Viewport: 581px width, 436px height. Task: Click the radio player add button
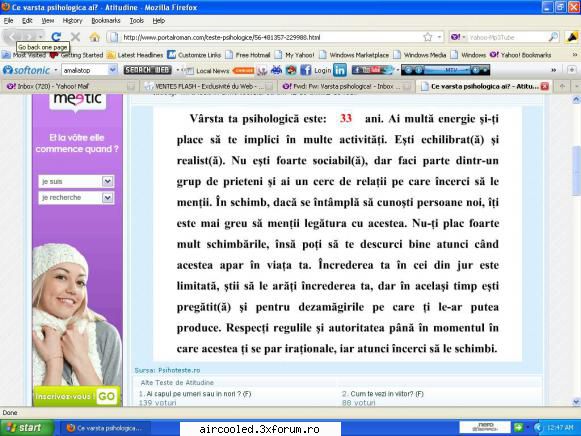pos(476,70)
